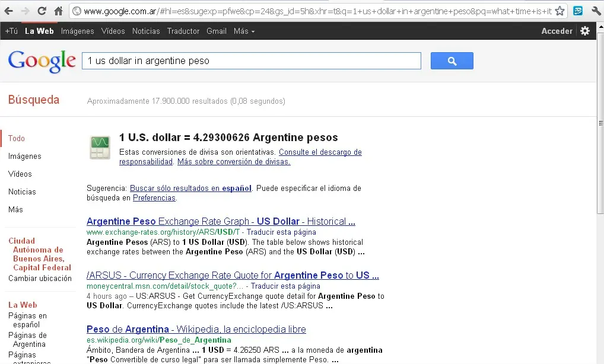The height and width of the screenshot is (364, 604).
Task: Click the browser forward arrow
Action: coord(26,11)
